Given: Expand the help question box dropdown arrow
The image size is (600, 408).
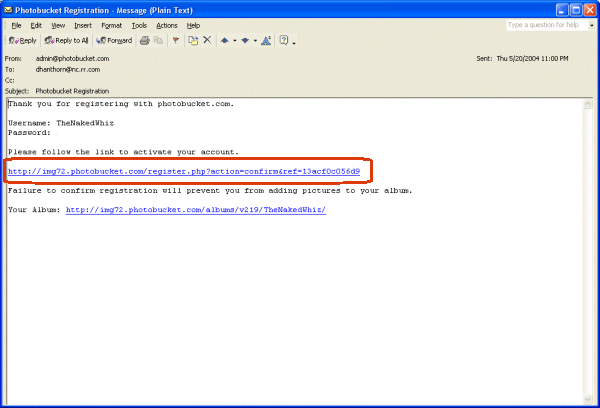Looking at the screenshot, I should tap(592, 25).
